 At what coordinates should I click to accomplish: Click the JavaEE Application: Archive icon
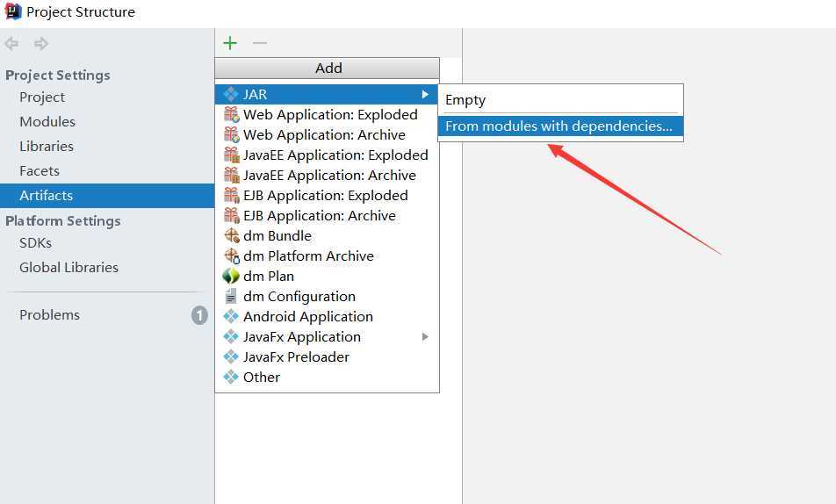(232, 176)
